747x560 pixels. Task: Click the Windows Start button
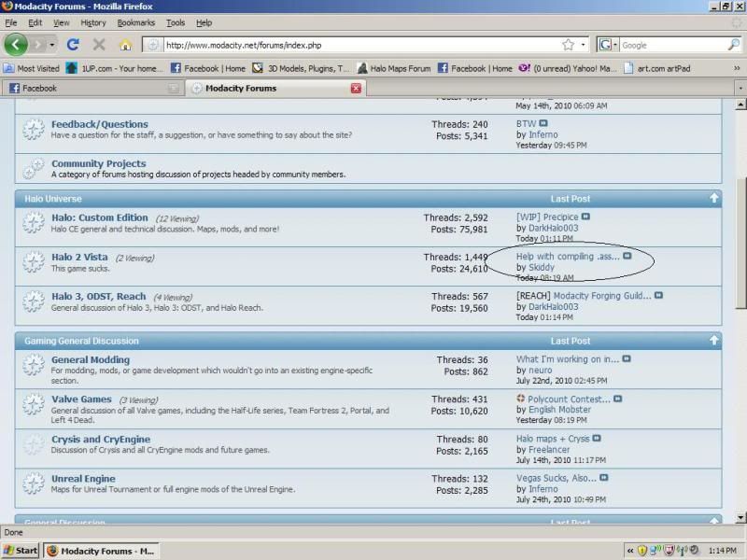20,551
